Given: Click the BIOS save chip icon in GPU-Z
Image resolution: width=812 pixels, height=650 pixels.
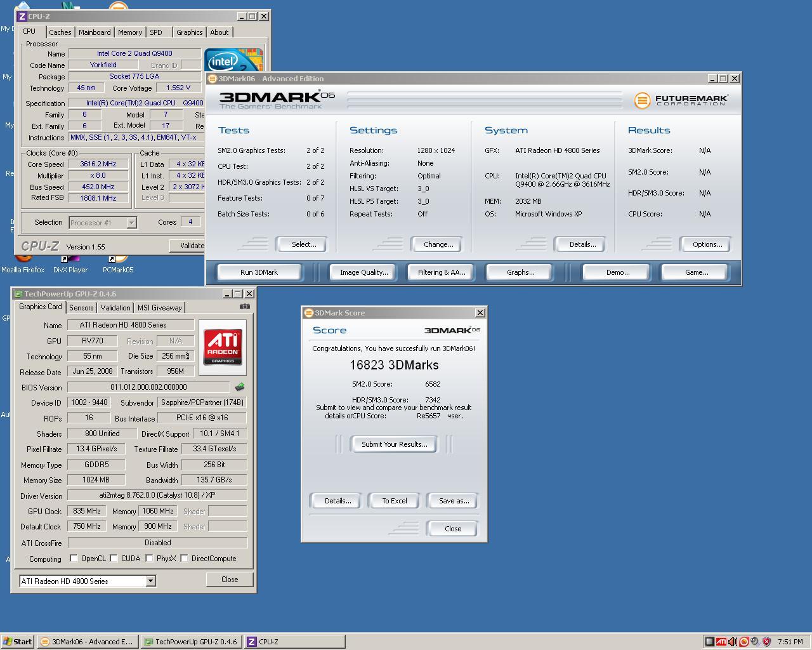Looking at the screenshot, I should [x=240, y=387].
